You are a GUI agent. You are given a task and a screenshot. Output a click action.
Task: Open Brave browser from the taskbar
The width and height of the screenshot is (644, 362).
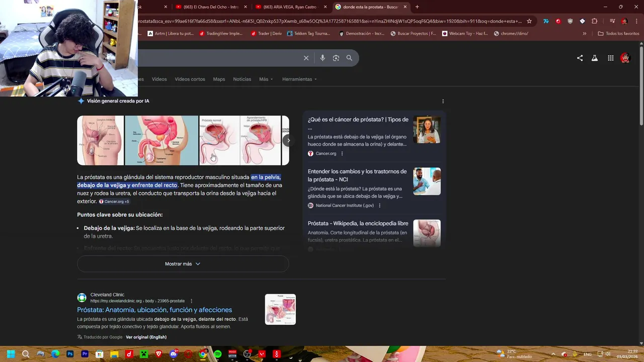[158, 354]
